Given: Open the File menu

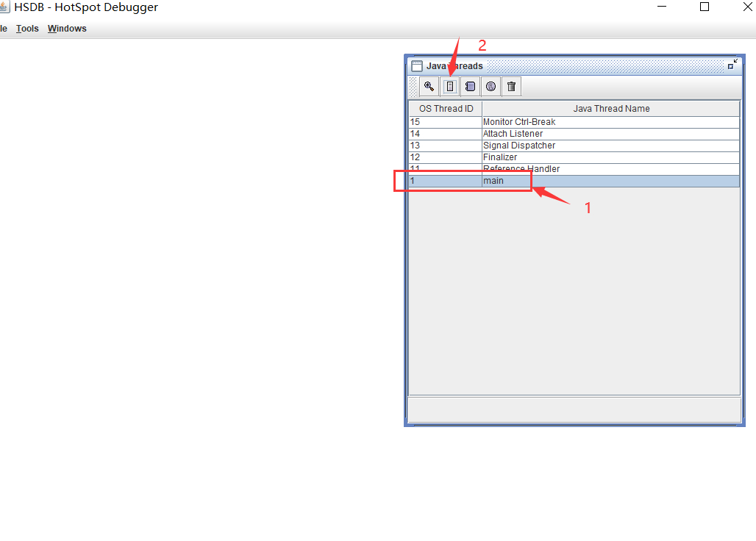Looking at the screenshot, I should [x=2, y=28].
